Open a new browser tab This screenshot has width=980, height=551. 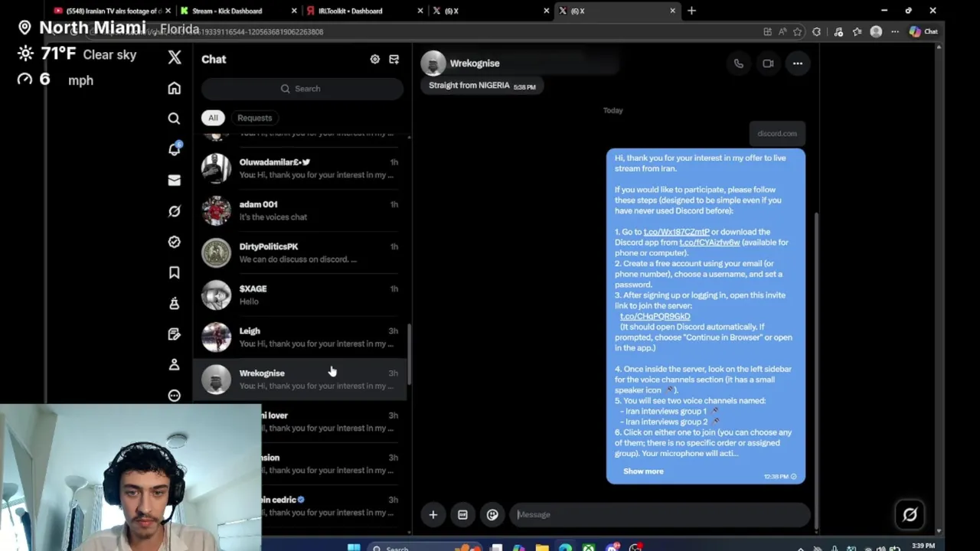(691, 11)
